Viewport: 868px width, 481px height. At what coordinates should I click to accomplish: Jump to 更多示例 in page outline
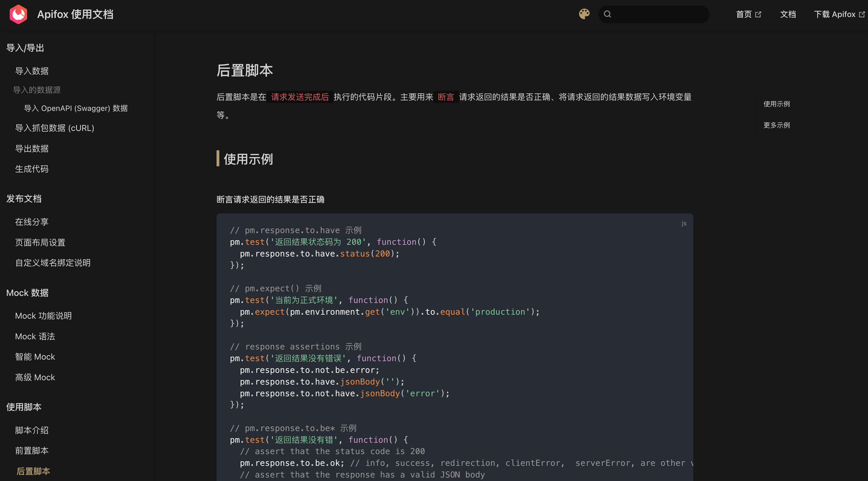776,125
